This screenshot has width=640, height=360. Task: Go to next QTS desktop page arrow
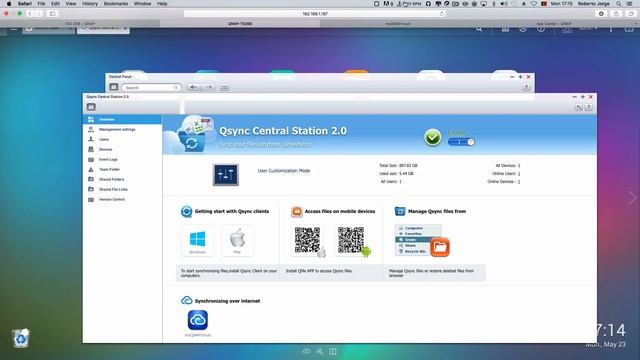pos(633,198)
